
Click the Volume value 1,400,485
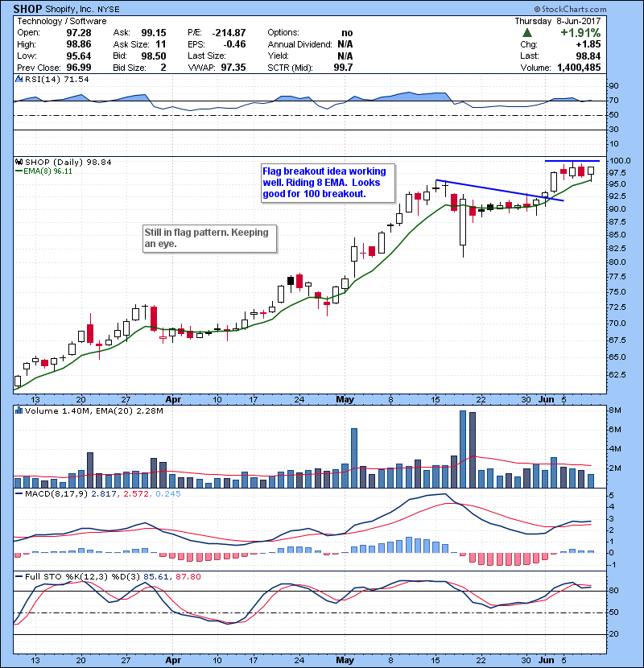579,68
